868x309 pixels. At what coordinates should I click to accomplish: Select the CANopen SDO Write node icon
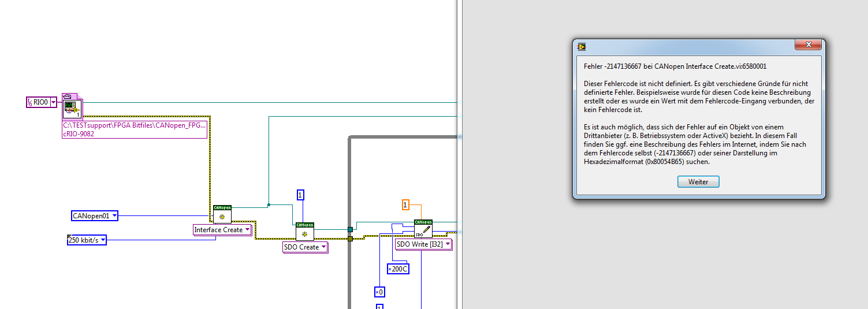(423, 229)
